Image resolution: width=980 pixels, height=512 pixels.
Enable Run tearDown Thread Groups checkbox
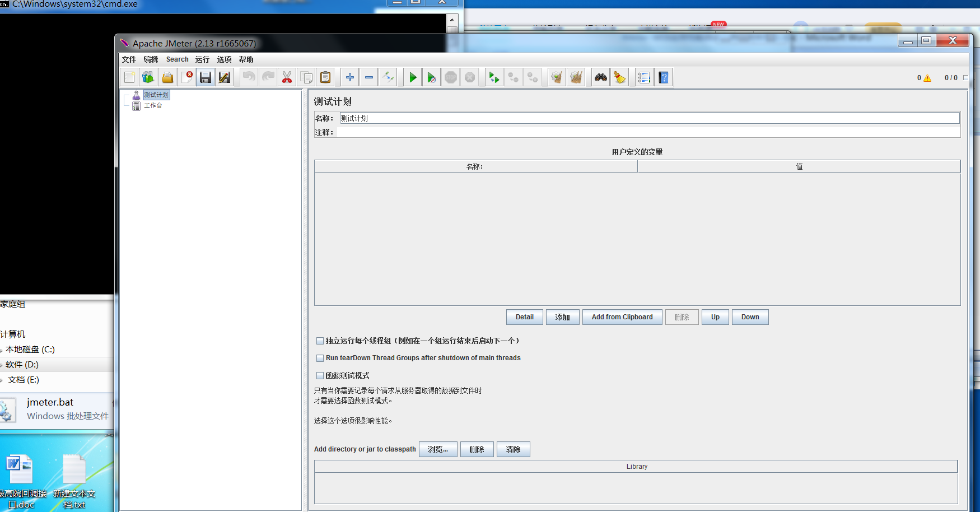tap(320, 358)
